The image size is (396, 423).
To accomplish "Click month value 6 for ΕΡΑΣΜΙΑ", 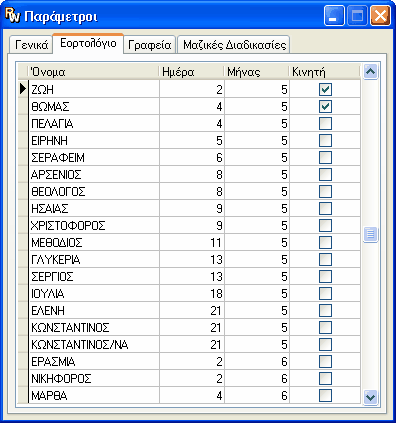I will 257,361.
